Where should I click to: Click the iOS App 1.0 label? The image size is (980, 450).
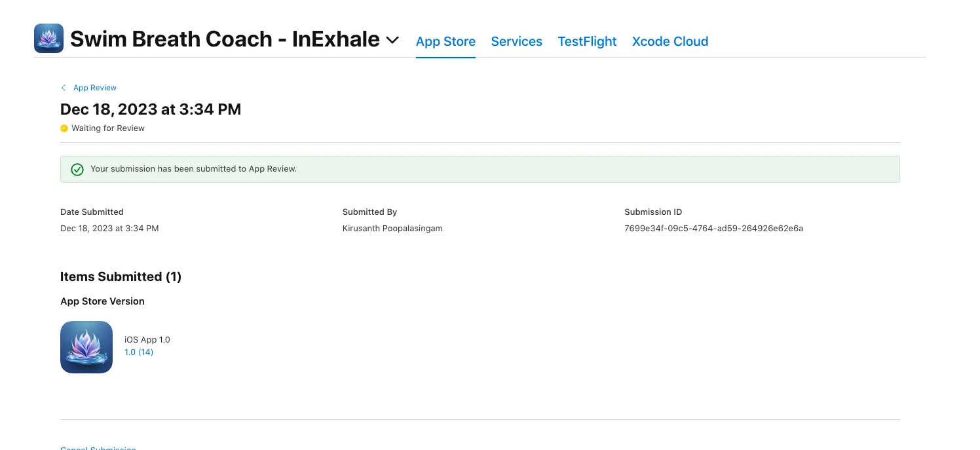tap(147, 340)
